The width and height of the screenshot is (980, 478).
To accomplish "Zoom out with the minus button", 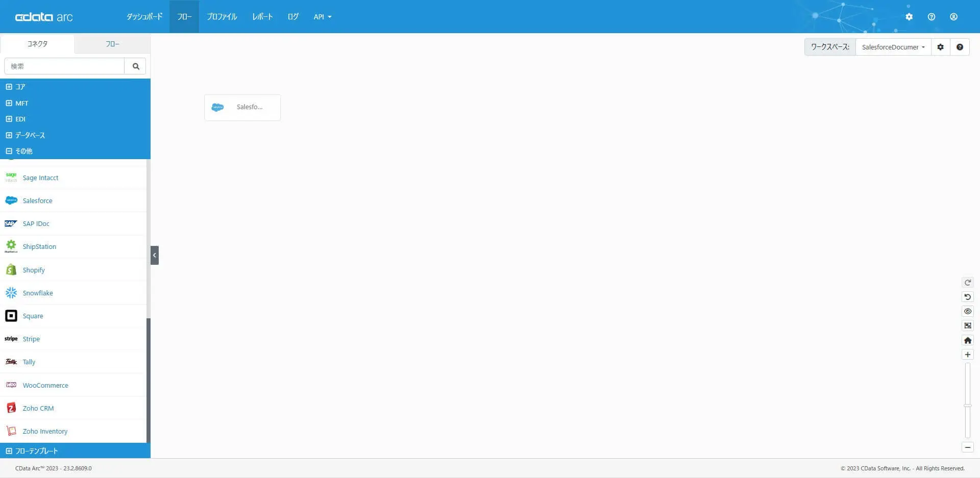I will click(x=968, y=447).
